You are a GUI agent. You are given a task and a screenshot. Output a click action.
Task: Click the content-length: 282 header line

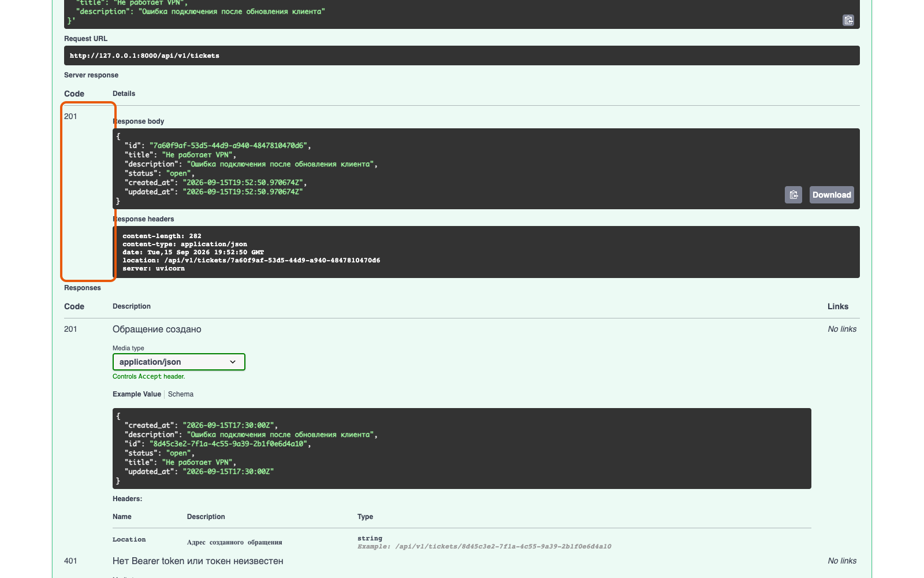click(x=162, y=236)
